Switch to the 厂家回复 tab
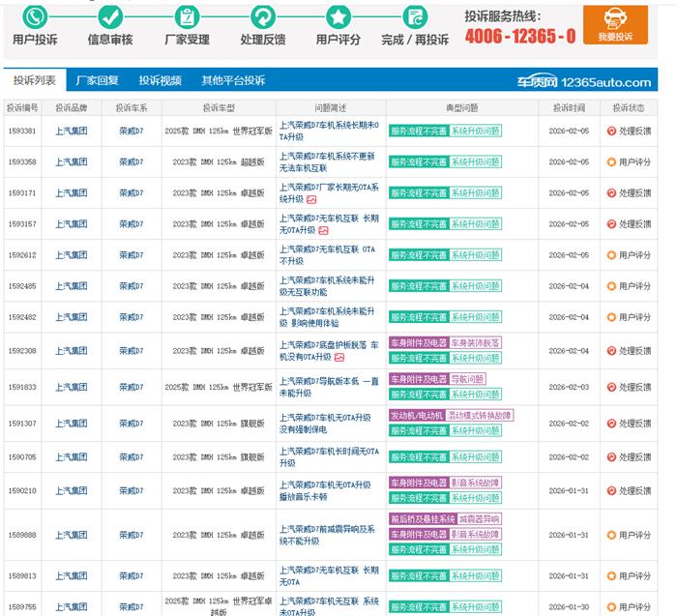 pos(97,80)
